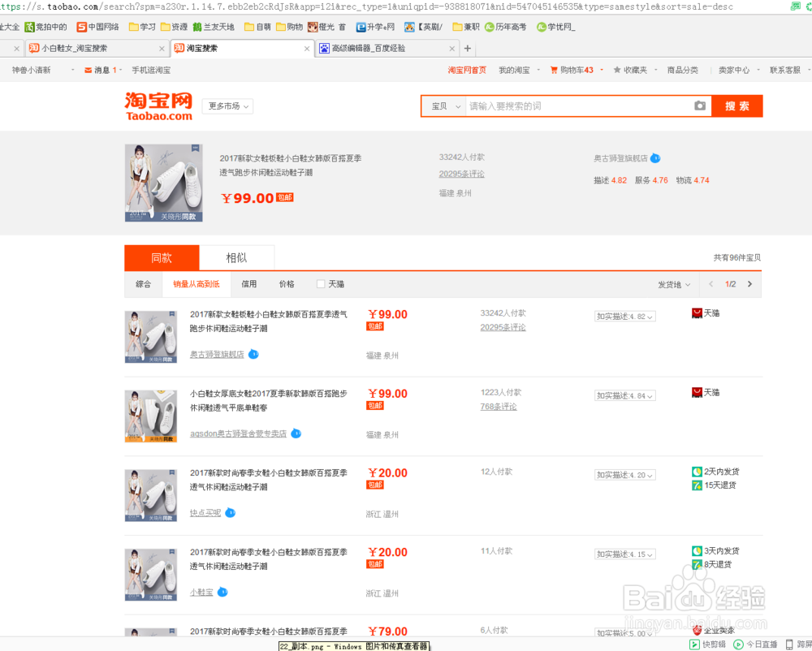
Task: Open the 小白鞋女厚底女鞋2017 product title
Action: coord(268,400)
